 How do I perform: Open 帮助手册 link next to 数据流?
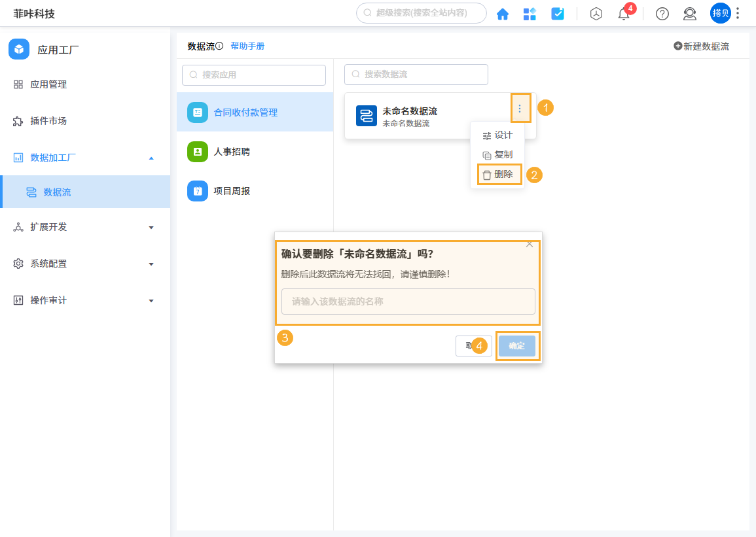click(x=247, y=46)
